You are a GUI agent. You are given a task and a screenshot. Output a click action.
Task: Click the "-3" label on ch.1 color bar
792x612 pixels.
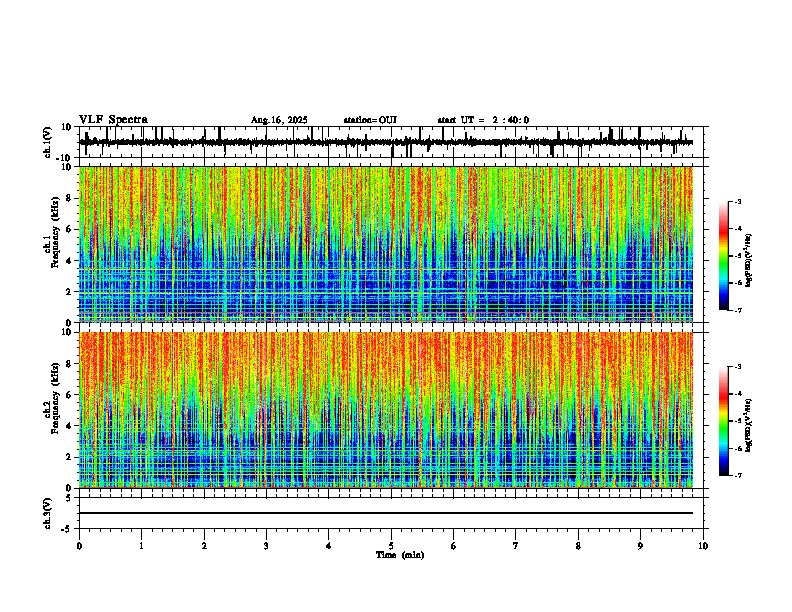pos(737,202)
